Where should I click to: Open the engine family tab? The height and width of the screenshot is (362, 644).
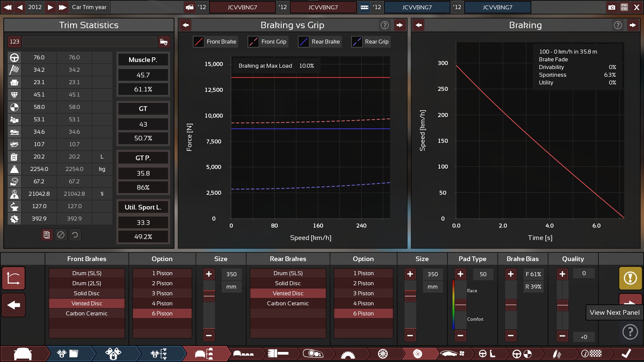(68, 354)
